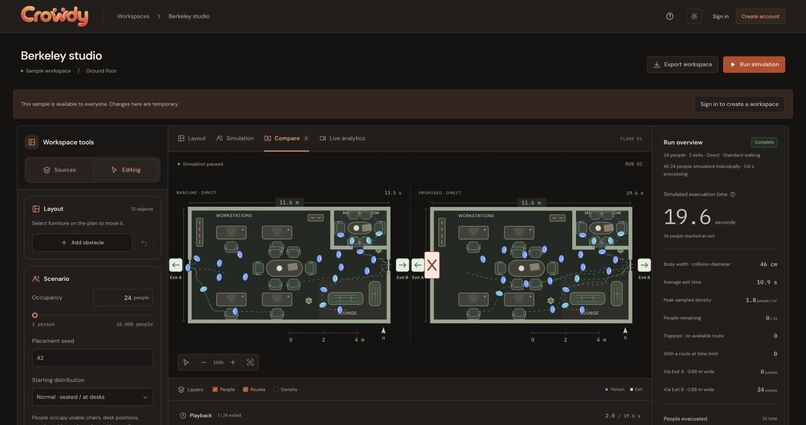Click Run simulation button

pyautogui.click(x=754, y=64)
